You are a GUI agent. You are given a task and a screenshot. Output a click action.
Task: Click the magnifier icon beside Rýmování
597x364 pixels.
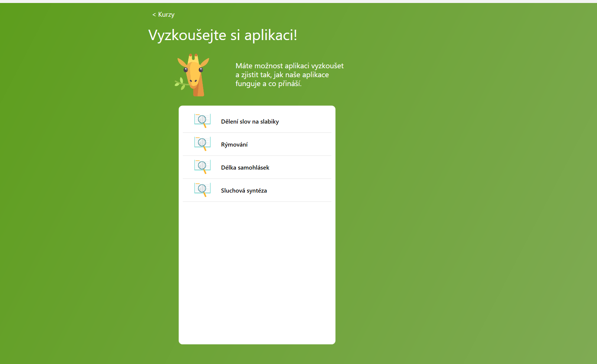point(202,144)
